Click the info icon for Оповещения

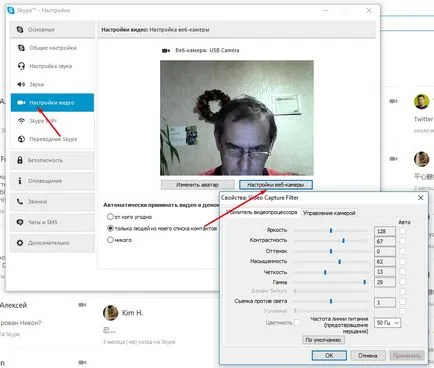[20, 181]
